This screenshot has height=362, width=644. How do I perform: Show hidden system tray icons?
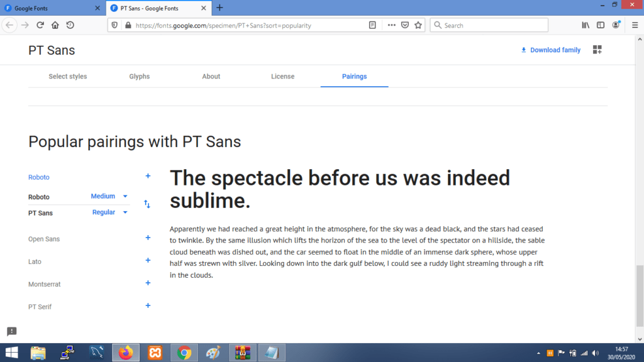[x=538, y=353]
